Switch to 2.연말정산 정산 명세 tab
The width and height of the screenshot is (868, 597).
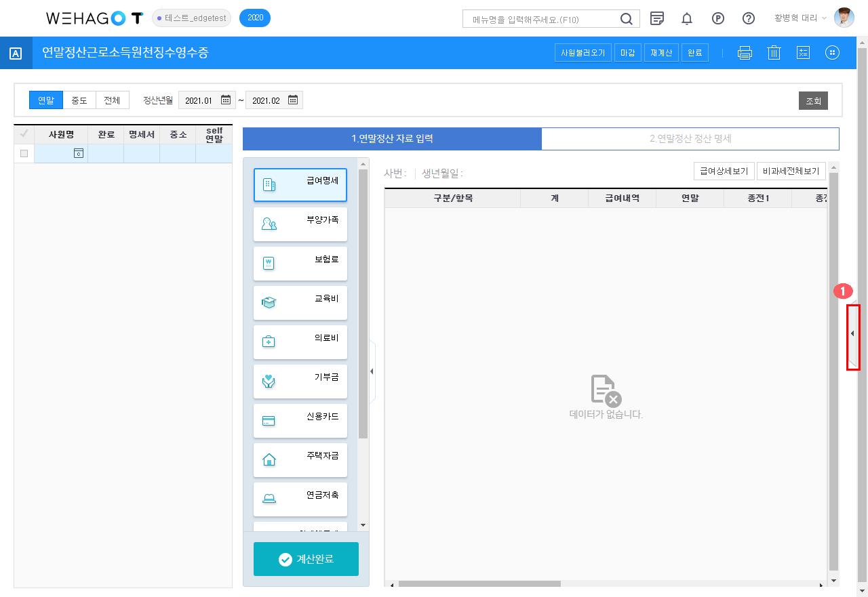tap(690, 139)
